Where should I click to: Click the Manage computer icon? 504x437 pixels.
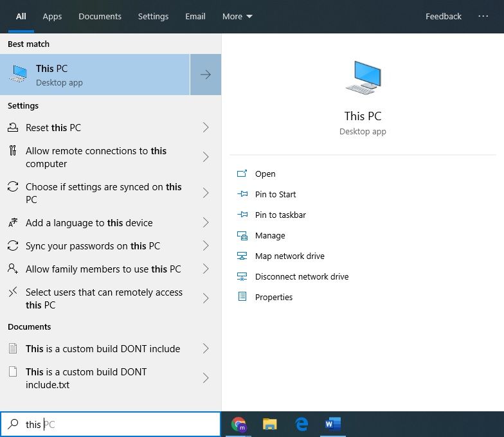[x=242, y=235]
